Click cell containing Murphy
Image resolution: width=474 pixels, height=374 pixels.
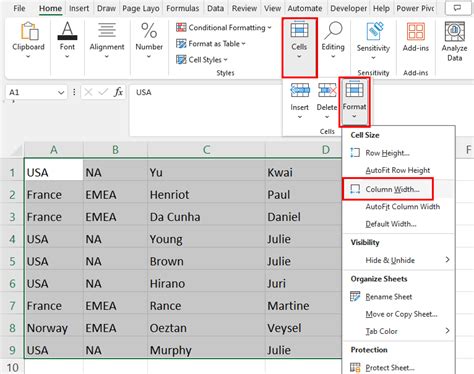pyautogui.click(x=206, y=350)
